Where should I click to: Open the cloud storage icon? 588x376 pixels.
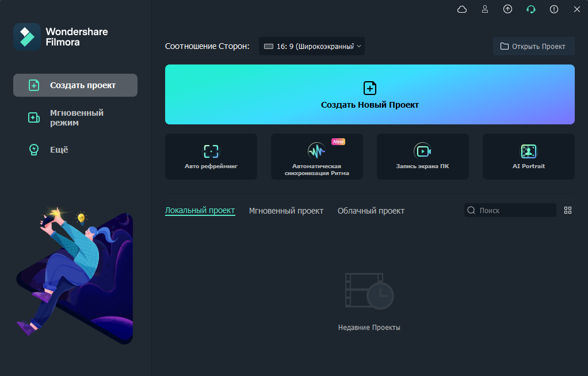[462, 9]
